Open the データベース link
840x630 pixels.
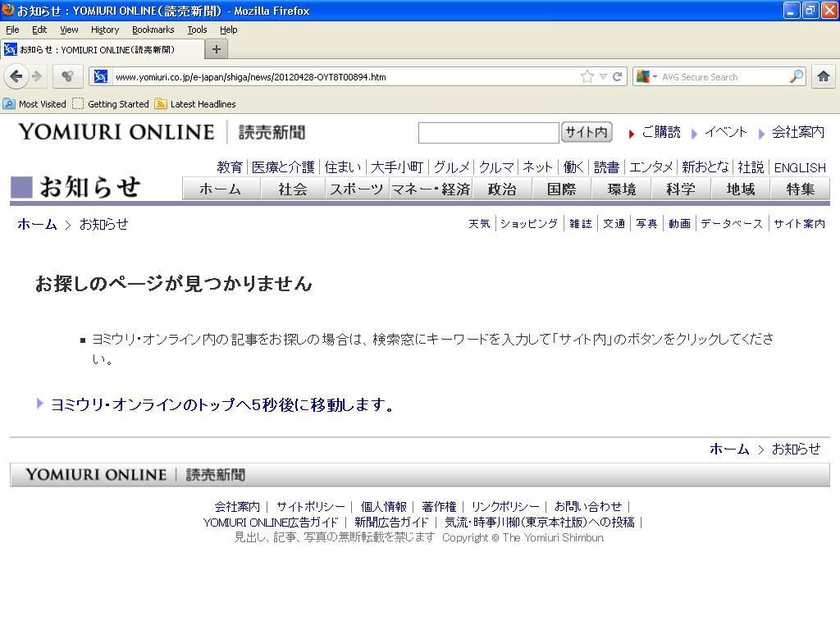point(731,223)
